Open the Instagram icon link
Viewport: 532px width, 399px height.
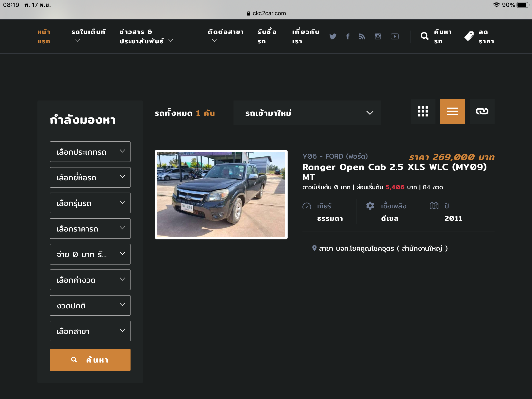378,36
